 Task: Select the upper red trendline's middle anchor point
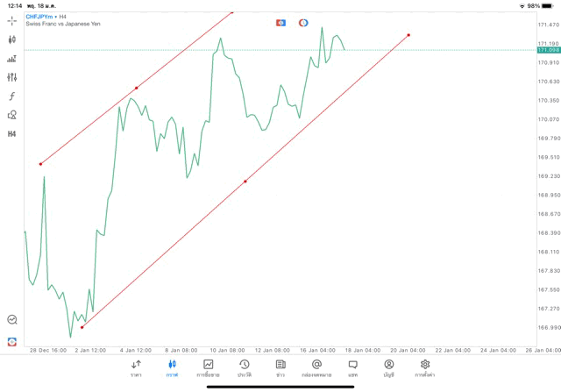137,88
